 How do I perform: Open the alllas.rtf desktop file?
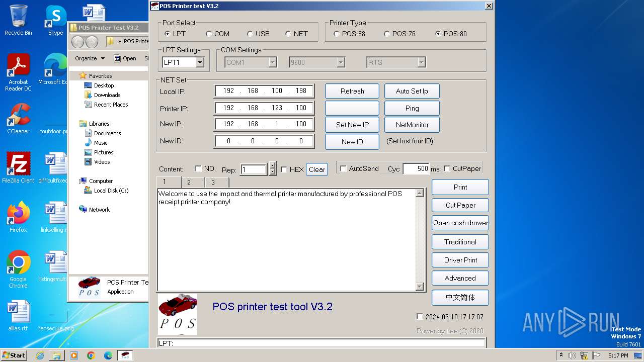(18, 316)
